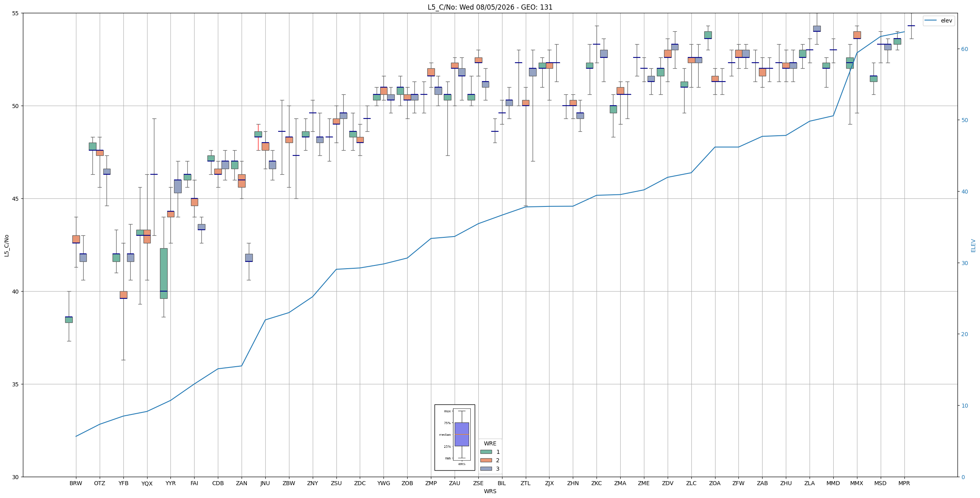This screenshot has width=980, height=498.
Task: Click the ELEV right axis title
Action: [973, 245]
